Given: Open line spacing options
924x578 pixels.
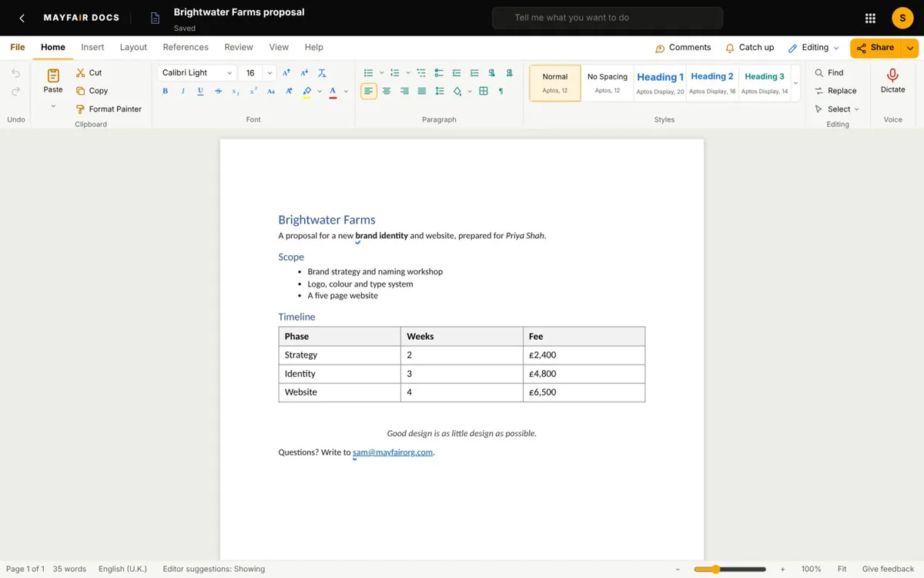Looking at the screenshot, I should pos(440,91).
